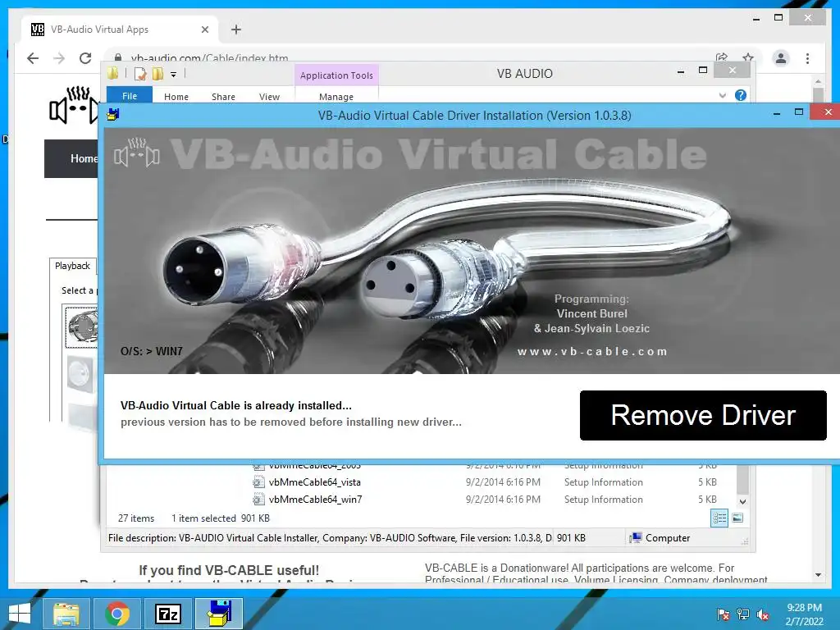Click Chrome back navigation arrow
The height and width of the screenshot is (630, 840).
coord(33,58)
